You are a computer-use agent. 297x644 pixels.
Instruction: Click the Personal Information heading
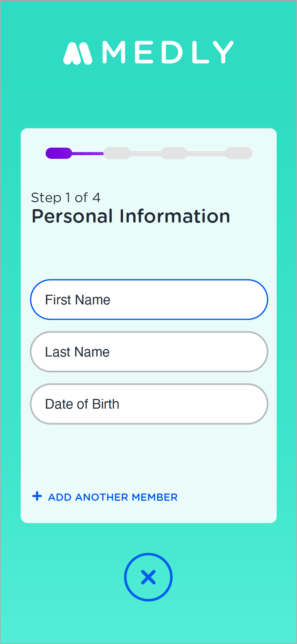pos(131,216)
